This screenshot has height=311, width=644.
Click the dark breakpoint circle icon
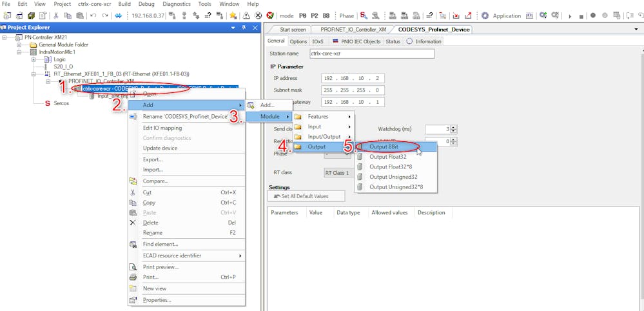(593, 15)
